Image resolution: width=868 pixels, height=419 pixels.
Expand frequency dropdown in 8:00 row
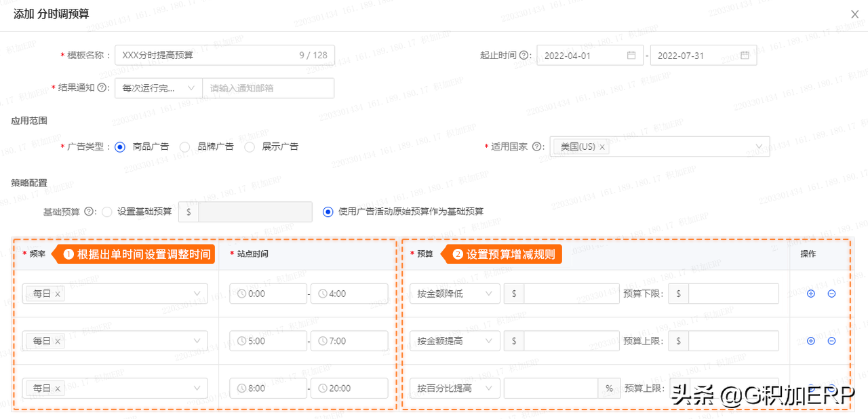(x=197, y=388)
